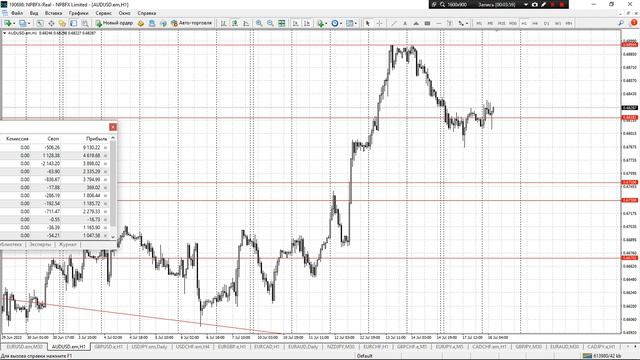Viewport: 640px width, 360px height.
Task: Select the Crosshair tool
Action: [379, 23]
